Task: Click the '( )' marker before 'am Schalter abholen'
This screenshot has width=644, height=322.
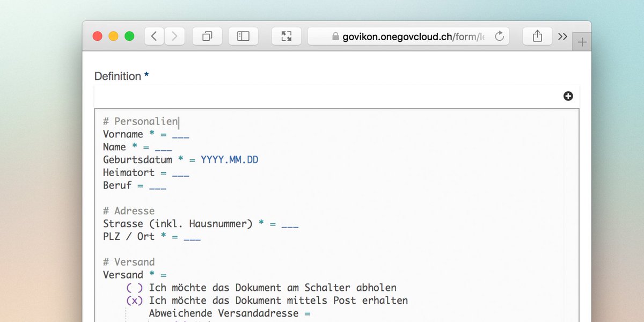Action: (135, 288)
